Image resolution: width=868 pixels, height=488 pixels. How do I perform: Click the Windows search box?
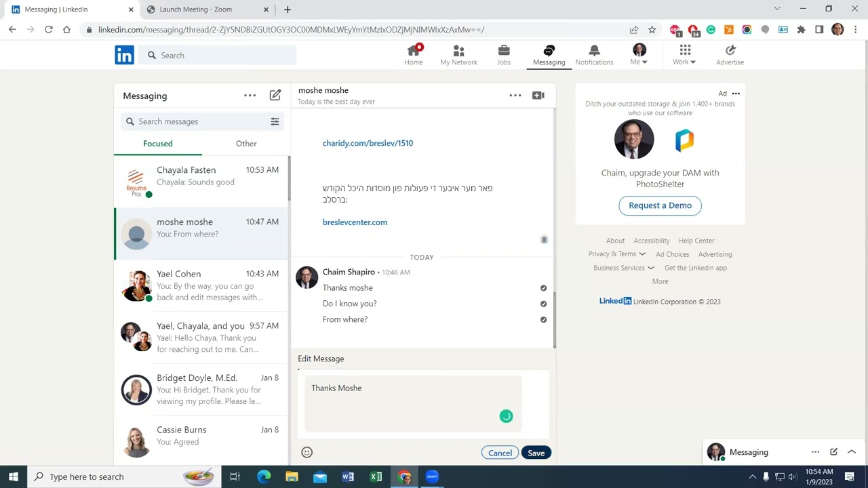coord(125,476)
